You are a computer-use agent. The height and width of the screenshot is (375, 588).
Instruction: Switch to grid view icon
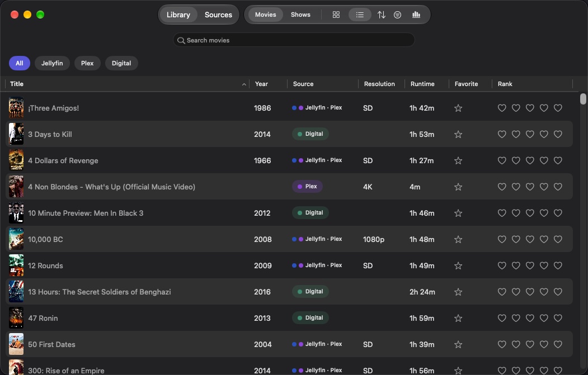(x=336, y=15)
